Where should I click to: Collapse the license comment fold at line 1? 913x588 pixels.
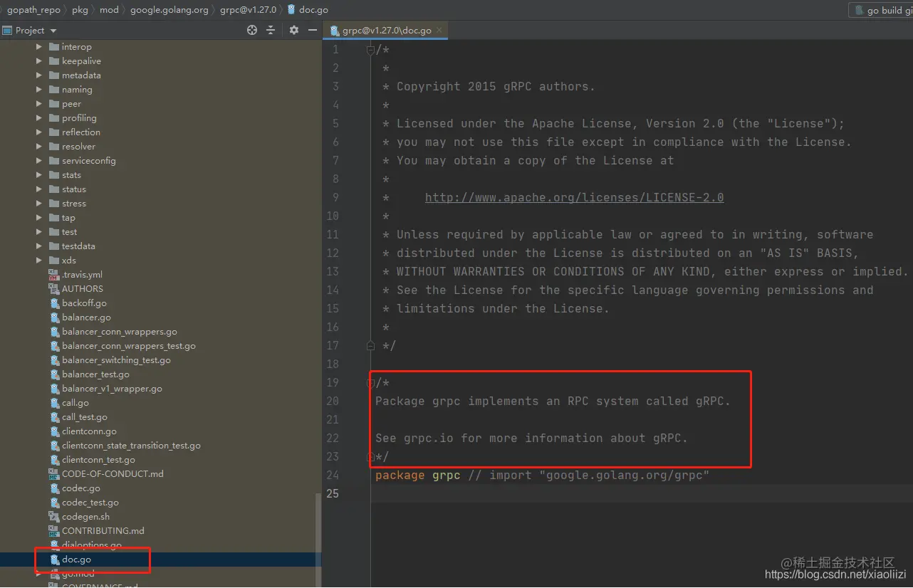tap(370, 50)
